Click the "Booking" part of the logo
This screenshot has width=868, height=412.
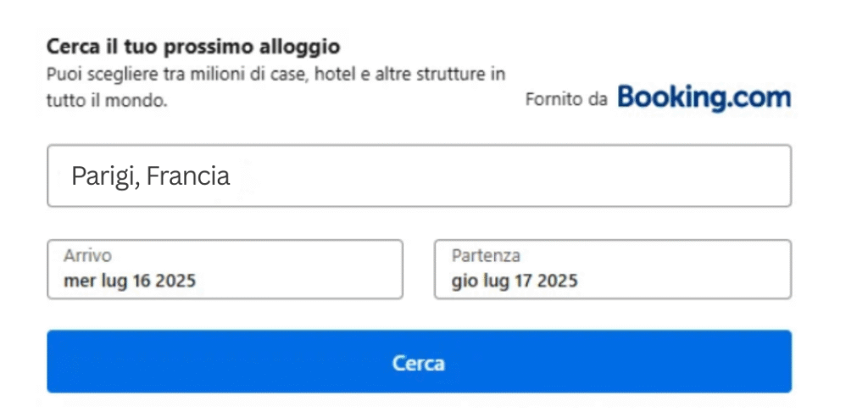(x=672, y=98)
